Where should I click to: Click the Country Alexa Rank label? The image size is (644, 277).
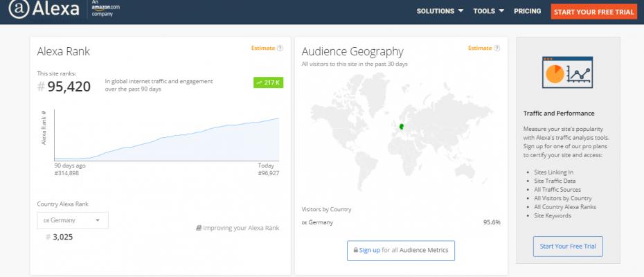[62, 204]
